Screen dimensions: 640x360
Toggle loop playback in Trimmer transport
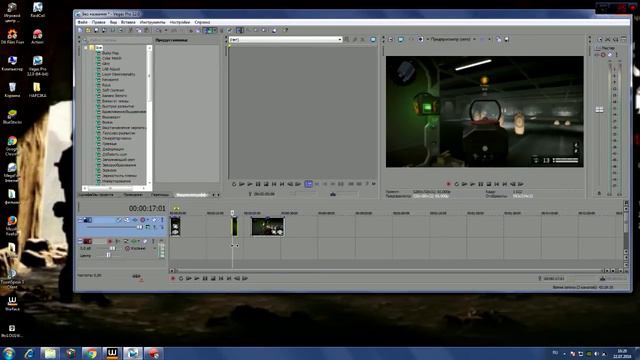234,184
